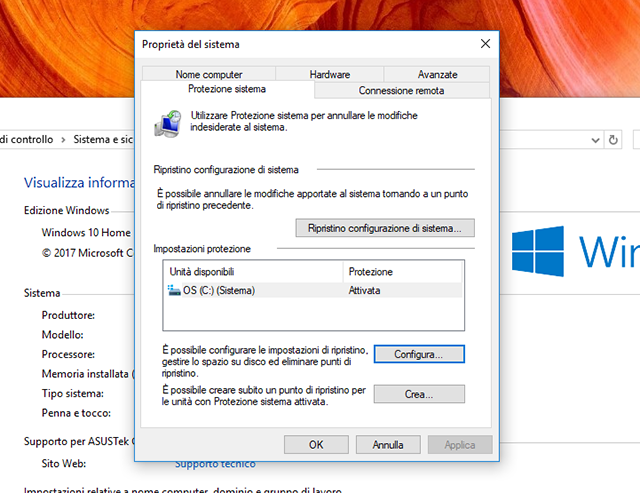
Task: Click the Applica button
Action: 460,444
